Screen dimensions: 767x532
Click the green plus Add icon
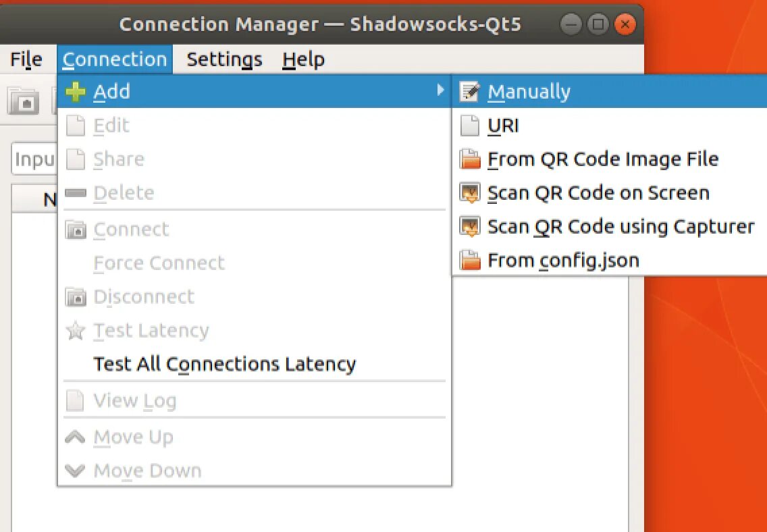(76, 91)
